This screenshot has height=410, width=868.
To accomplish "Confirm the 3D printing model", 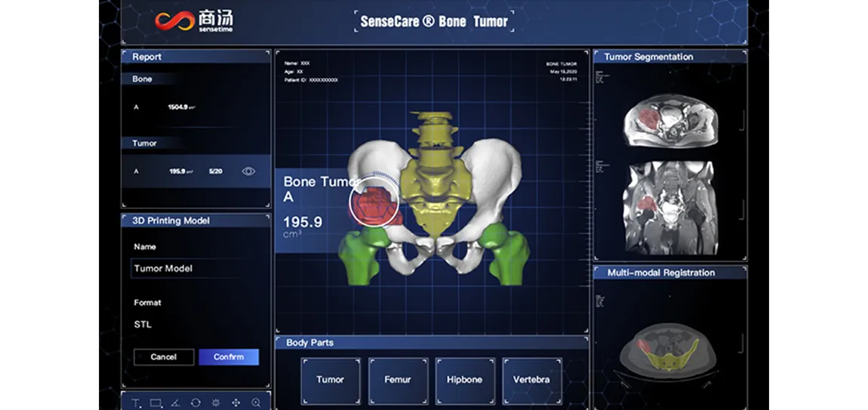I will coord(229,357).
